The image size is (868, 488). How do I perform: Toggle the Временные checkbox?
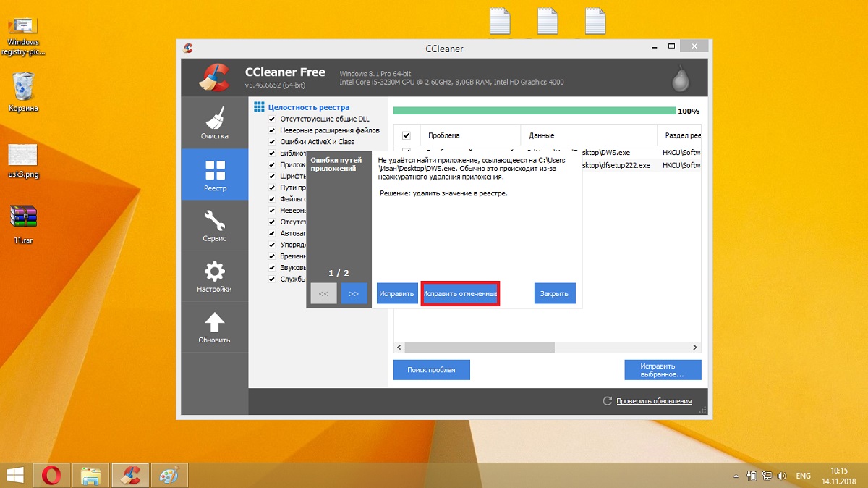coord(272,256)
